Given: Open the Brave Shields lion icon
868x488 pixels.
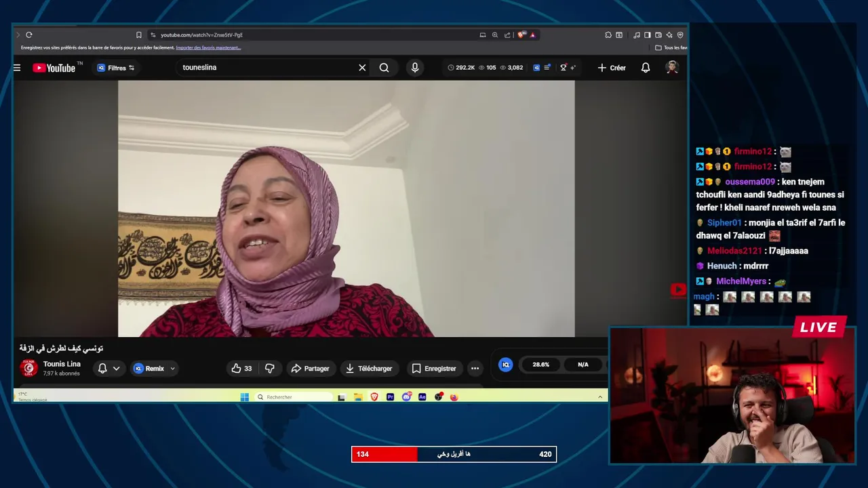Looking at the screenshot, I should click(x=521, y=35).
